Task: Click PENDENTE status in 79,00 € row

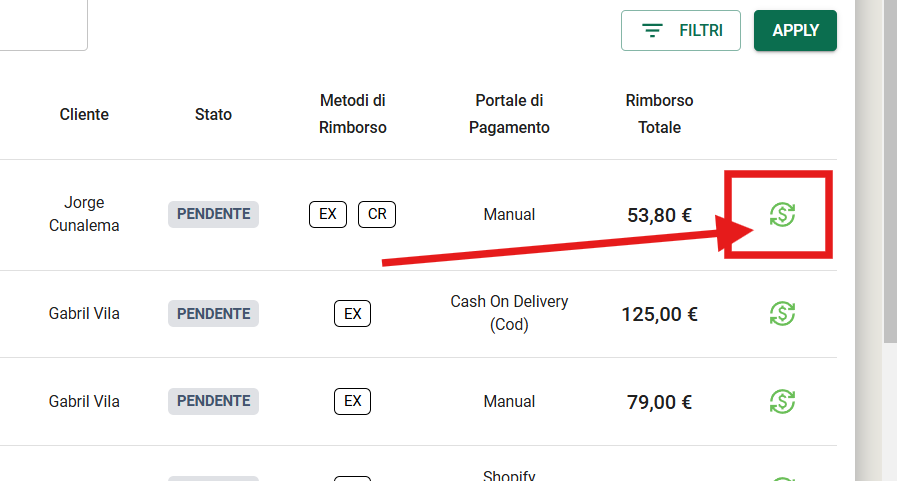Action: click(x=213, y=401)
